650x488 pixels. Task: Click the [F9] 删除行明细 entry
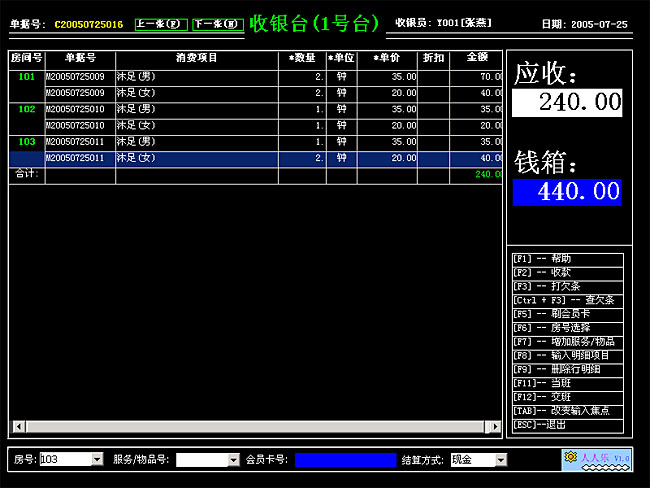click(x=567, y=370)
